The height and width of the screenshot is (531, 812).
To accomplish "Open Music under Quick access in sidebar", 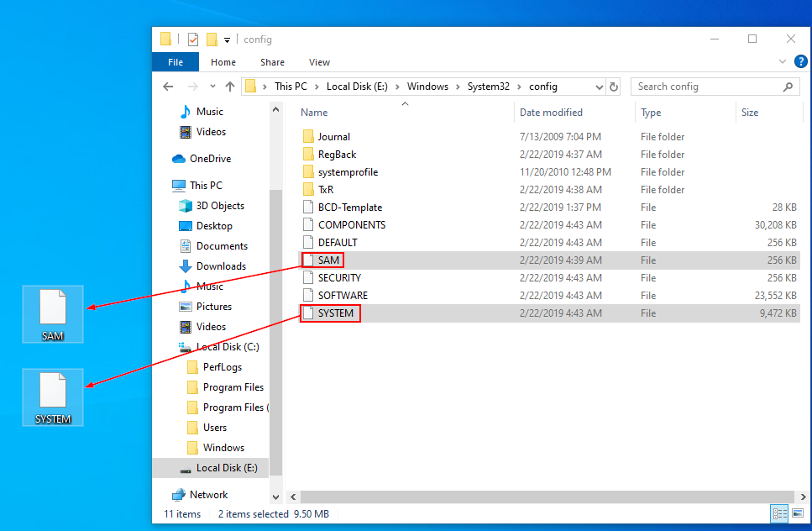I will pyautogui.click(x=210, y=112).
